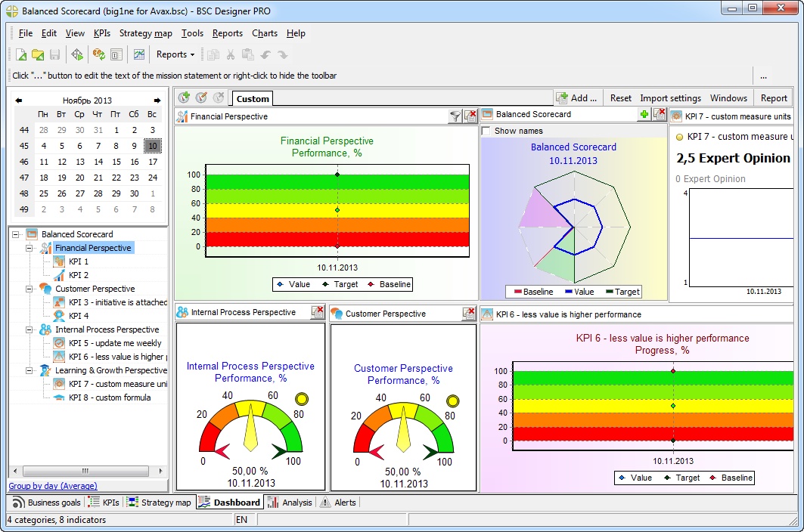This screenshot has height=532, width=804.
Task: Collapse the Financial Perspective tree node
Action: [x=29, y=248]
